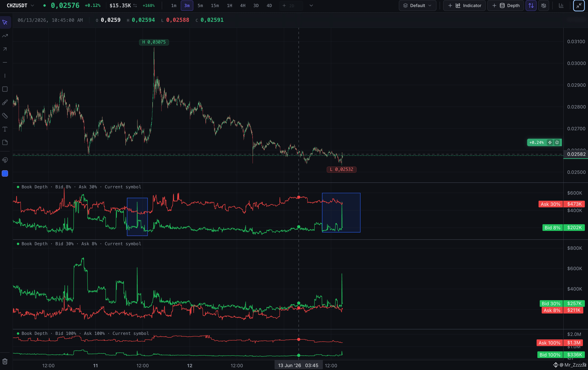Add a custom timeframe with plus field
The height and width of the screenshot is (370, 588).
coord(291,5)
